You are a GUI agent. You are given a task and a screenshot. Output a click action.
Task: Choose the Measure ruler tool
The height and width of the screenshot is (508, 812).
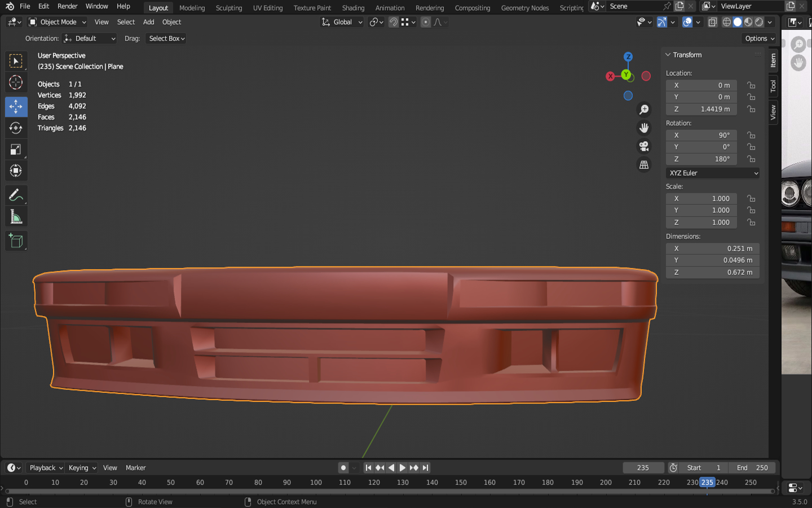(x=16, y=217)
